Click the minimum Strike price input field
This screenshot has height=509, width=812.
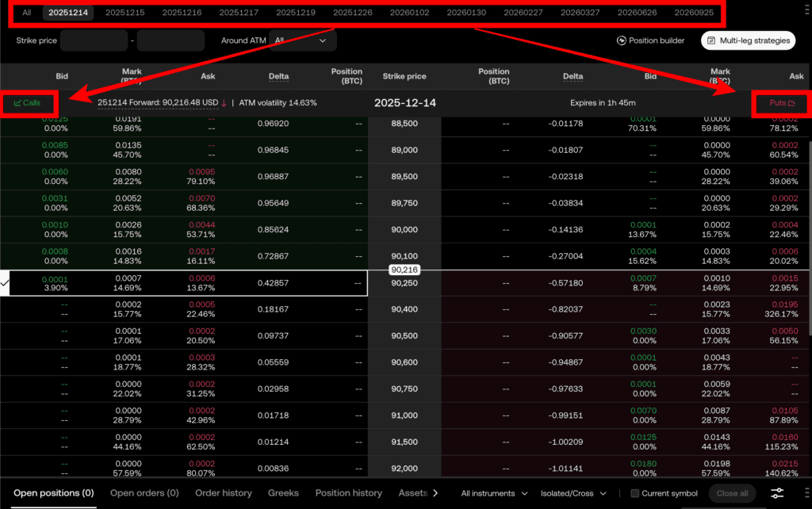[x=94, y=40]
